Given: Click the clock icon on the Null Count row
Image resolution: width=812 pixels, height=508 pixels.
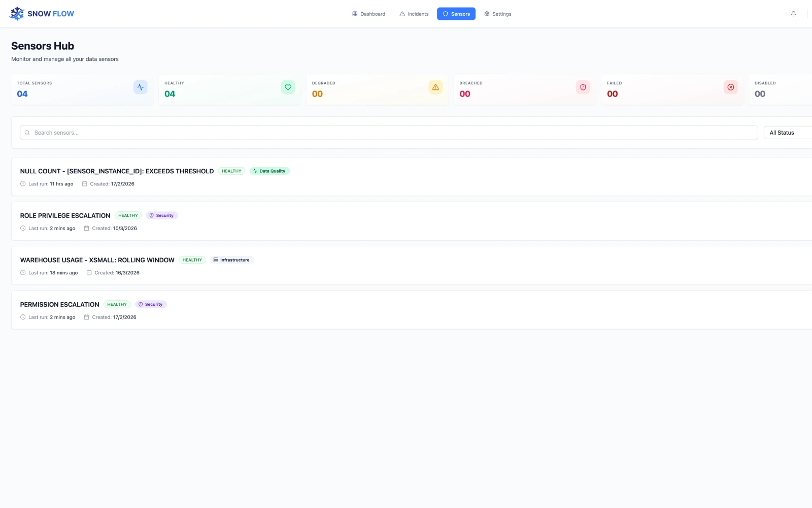Looking at the screenshot, I should click(23, 184).
